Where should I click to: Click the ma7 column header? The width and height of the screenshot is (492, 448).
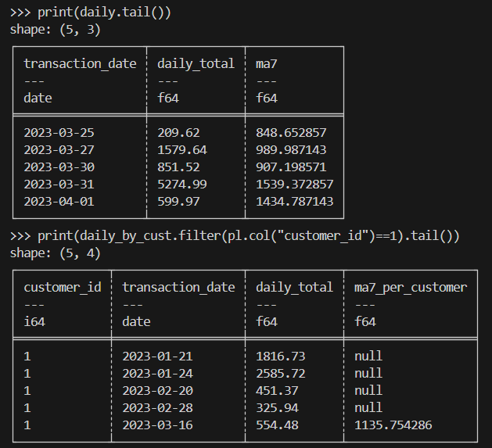[267, 63]
